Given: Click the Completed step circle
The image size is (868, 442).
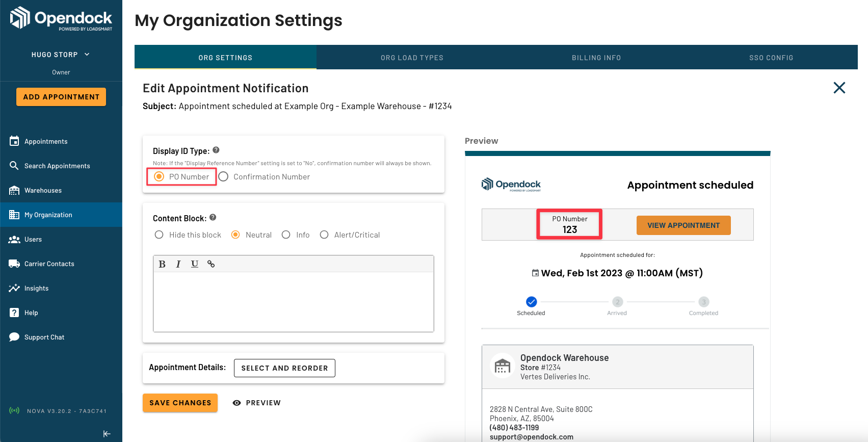Looking at the screenshot, I should pos(703,302).
